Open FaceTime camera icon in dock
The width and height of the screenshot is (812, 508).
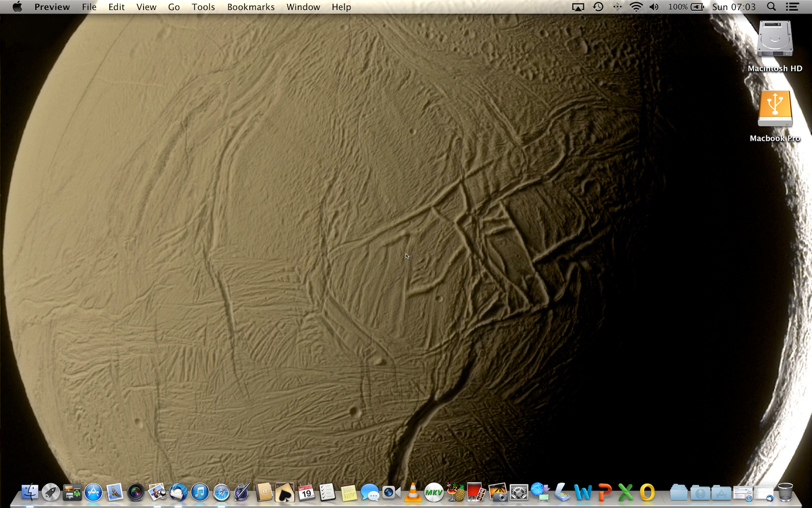click(391, 493)
